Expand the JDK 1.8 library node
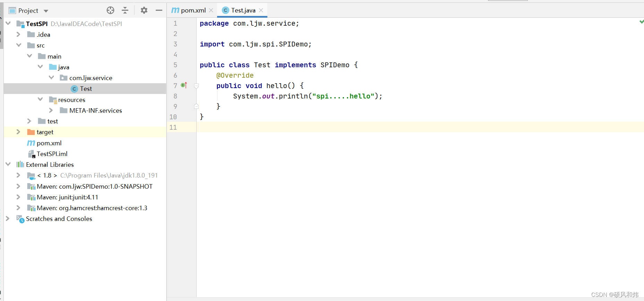This screenshot has width=644, height=301. tap(18, 175)
